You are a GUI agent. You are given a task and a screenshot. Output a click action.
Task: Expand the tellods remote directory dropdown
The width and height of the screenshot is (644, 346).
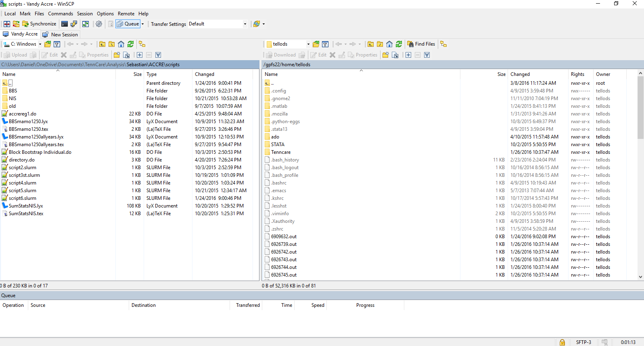point(308,44)
